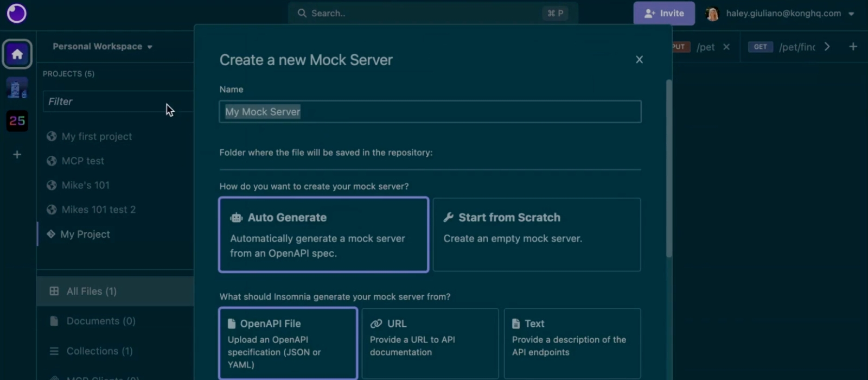Choose URL as generation source
868x380 pixels.
(430, 343)
